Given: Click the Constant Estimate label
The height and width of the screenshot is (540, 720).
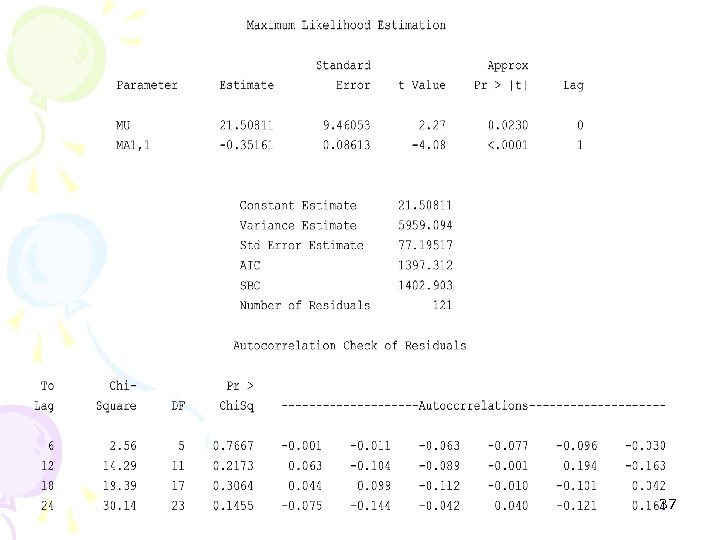Looking at the screenshot, I should (x=298, y=205).
